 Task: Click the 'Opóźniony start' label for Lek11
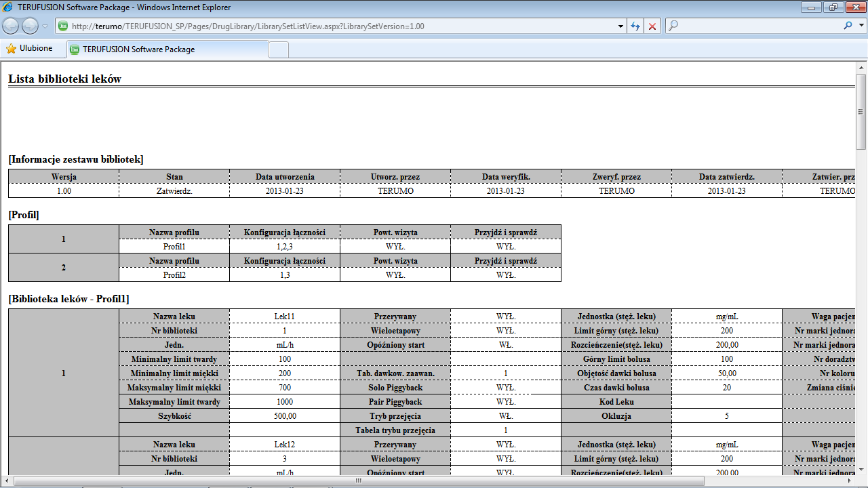[395, 345]
